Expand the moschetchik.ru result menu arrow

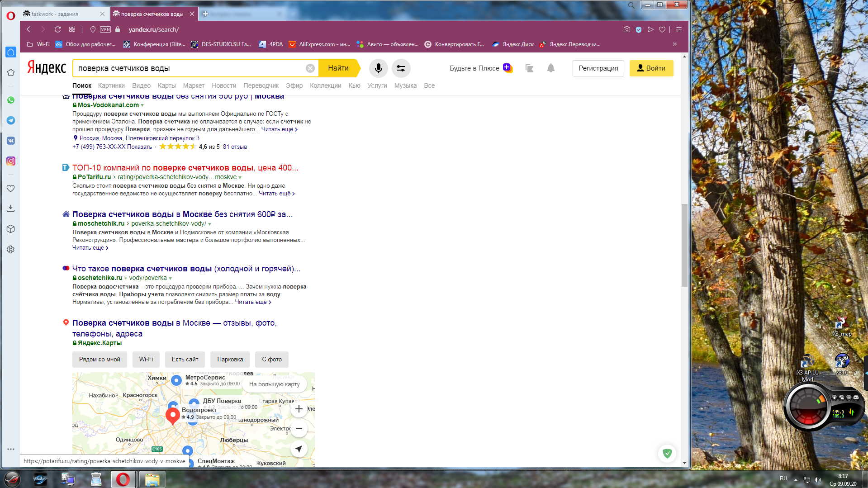[x=210, y=224]
